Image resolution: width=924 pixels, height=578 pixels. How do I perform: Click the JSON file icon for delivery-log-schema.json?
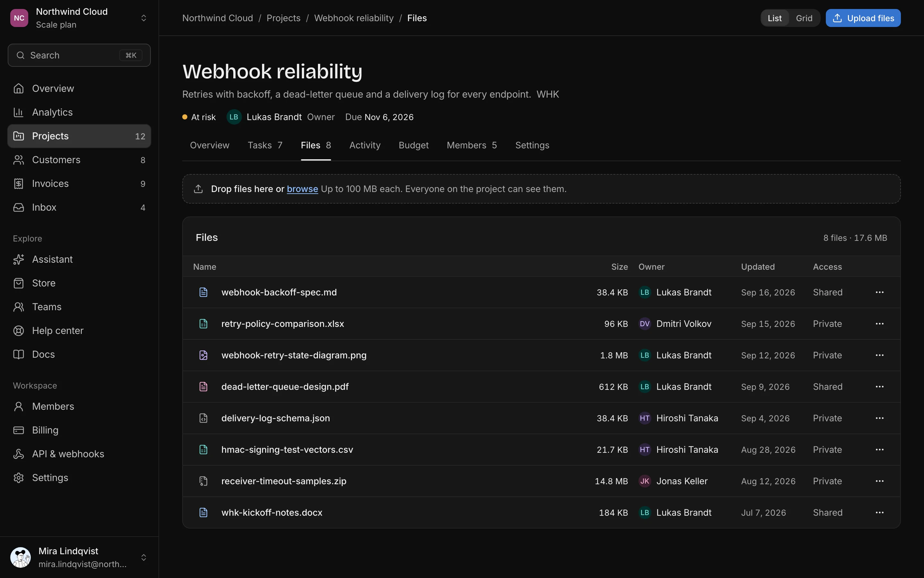[x=203, y=418]
